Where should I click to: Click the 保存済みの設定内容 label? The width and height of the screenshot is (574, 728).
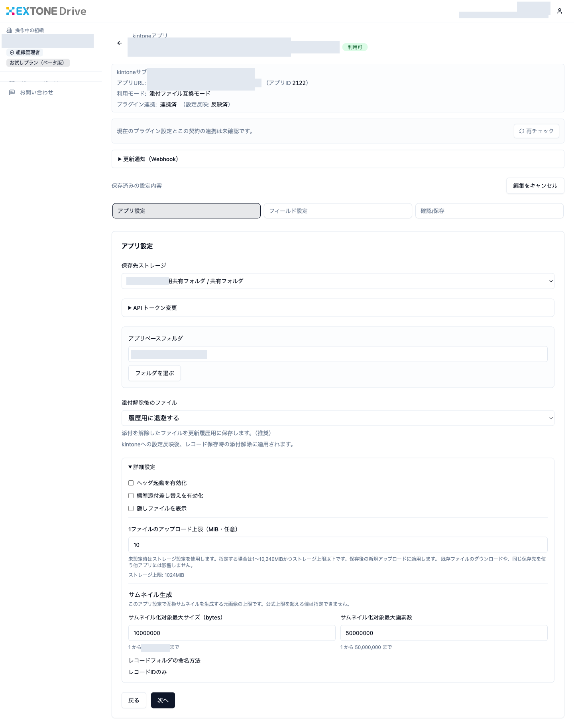pos(137,186)
